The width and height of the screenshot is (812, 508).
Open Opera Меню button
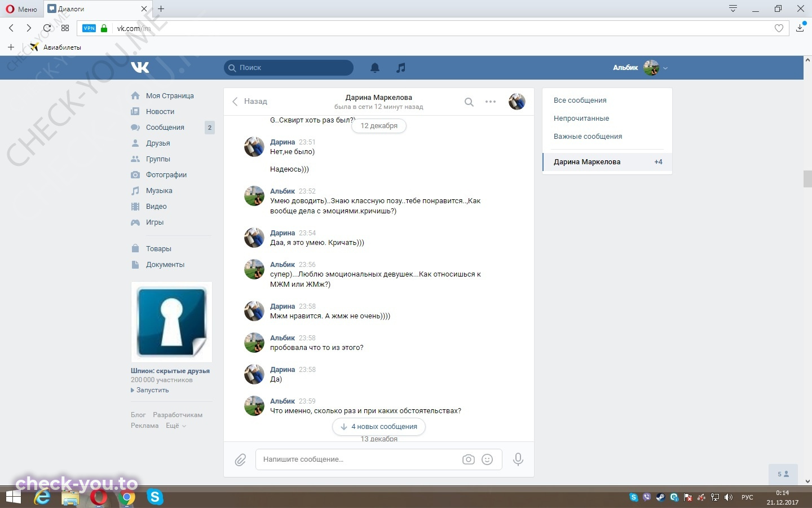(x=21, y=9)
